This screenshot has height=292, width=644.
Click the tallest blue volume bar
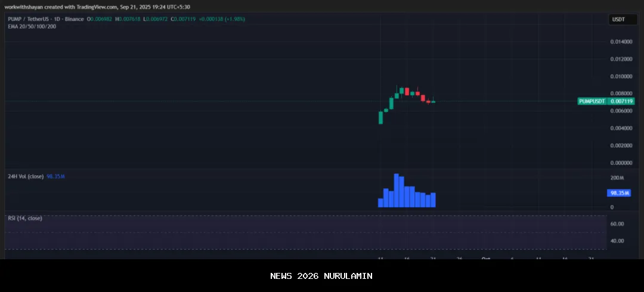pos(397,190)
